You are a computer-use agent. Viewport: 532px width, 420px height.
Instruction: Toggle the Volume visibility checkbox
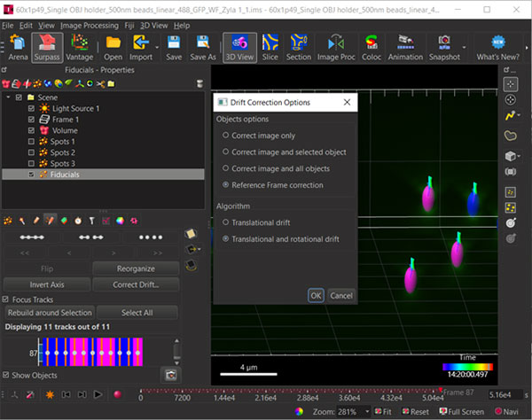(x=31, y=130)
